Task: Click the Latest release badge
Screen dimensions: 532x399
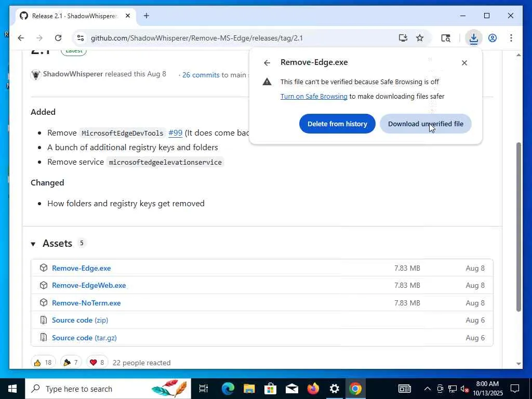Action: coord(74,51)
